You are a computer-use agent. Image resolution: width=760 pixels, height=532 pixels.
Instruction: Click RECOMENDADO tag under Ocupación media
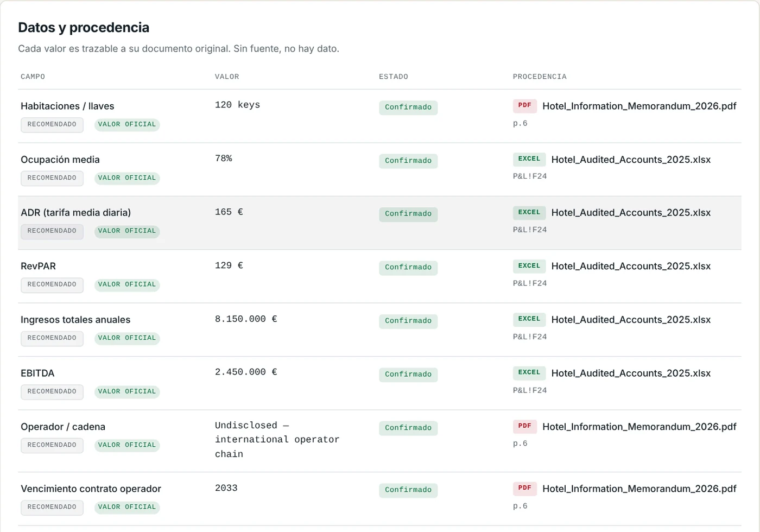click(x=52, y=178)
